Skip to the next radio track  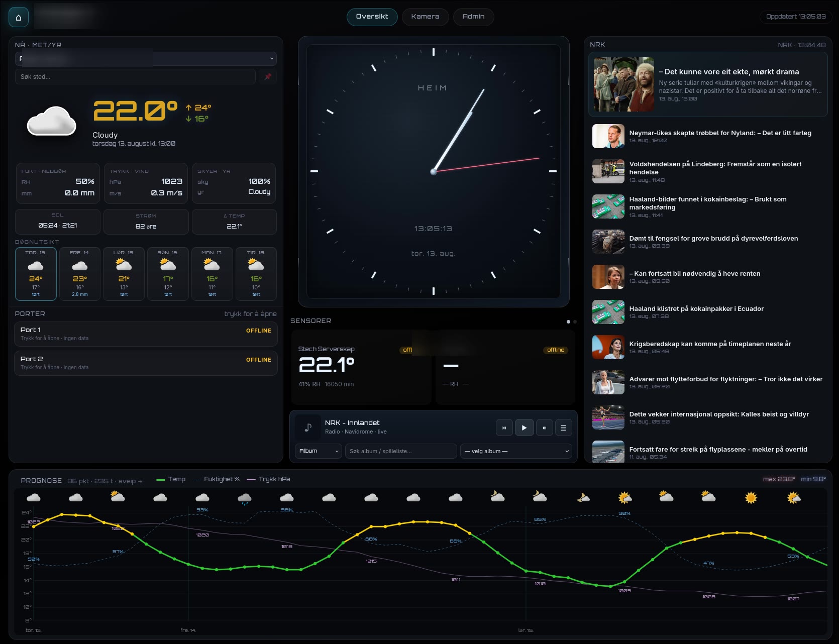[544, 428]
